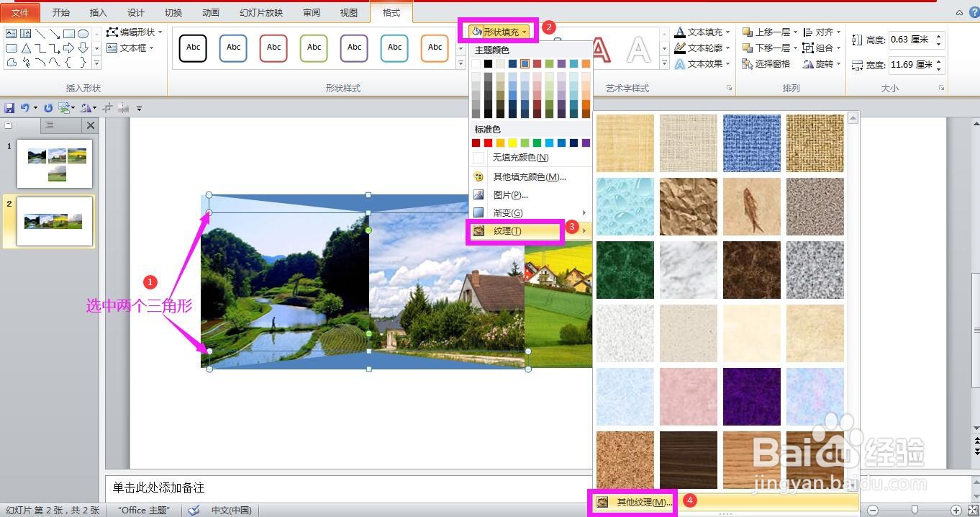The width and height of the screenshot is (980, 517).
Task: Choose the right arrow shape
Action: (x=68, y=48)
